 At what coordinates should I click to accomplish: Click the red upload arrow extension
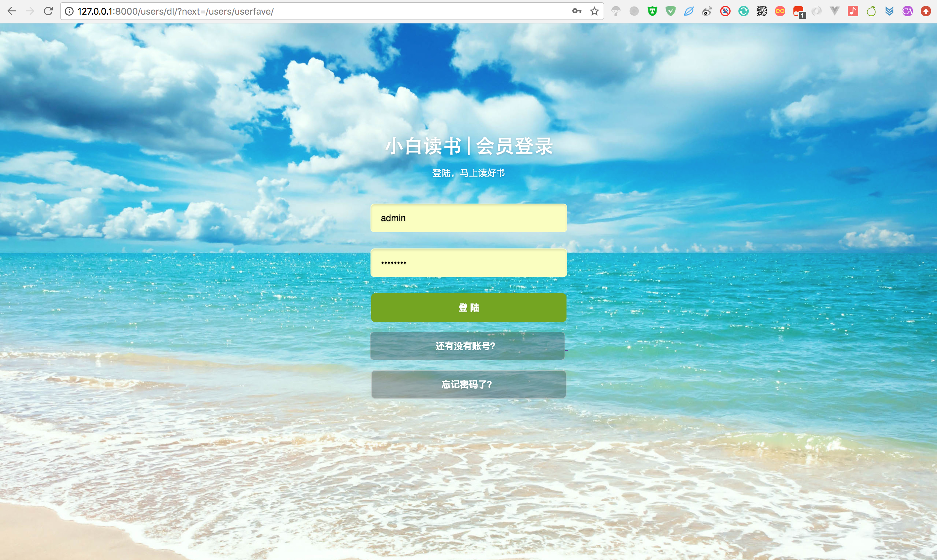(926, 11)
